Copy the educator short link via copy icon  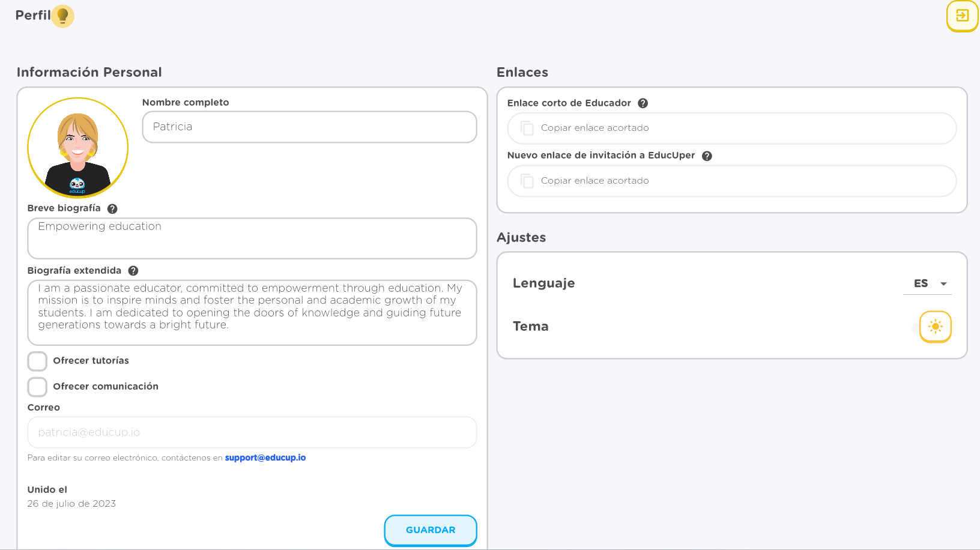[527, 128]
